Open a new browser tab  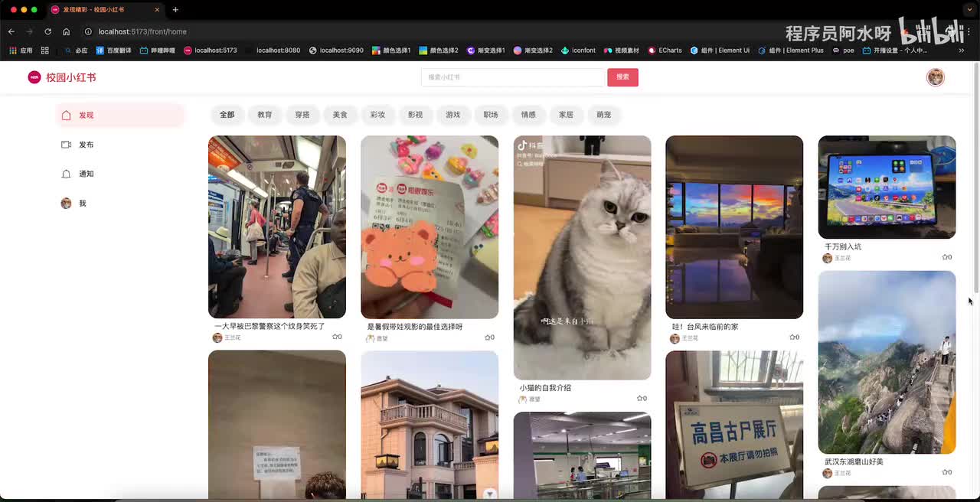175,10
